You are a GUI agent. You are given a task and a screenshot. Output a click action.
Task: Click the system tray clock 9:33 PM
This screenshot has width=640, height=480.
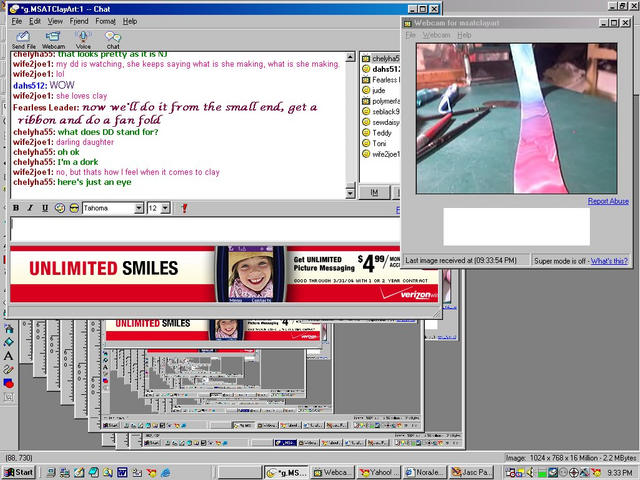(x=620, y=473)
